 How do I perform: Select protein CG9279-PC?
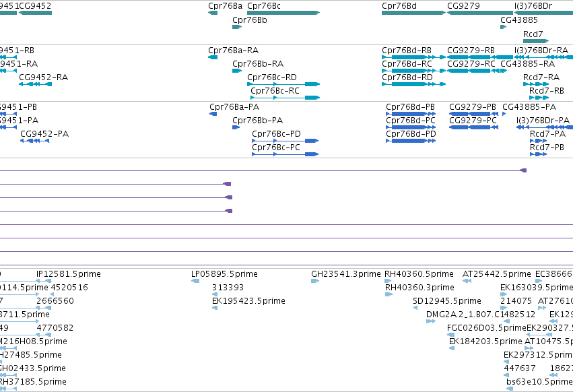pos(473,127)
